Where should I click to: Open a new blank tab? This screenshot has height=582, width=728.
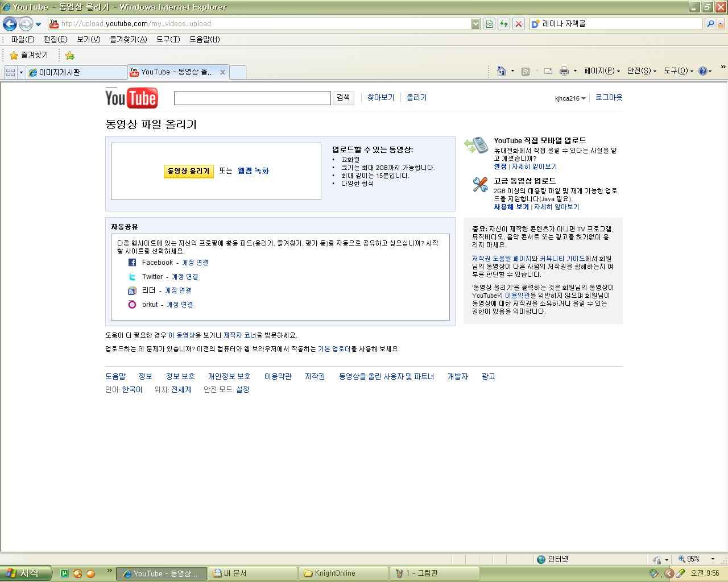tap(238, 72)
